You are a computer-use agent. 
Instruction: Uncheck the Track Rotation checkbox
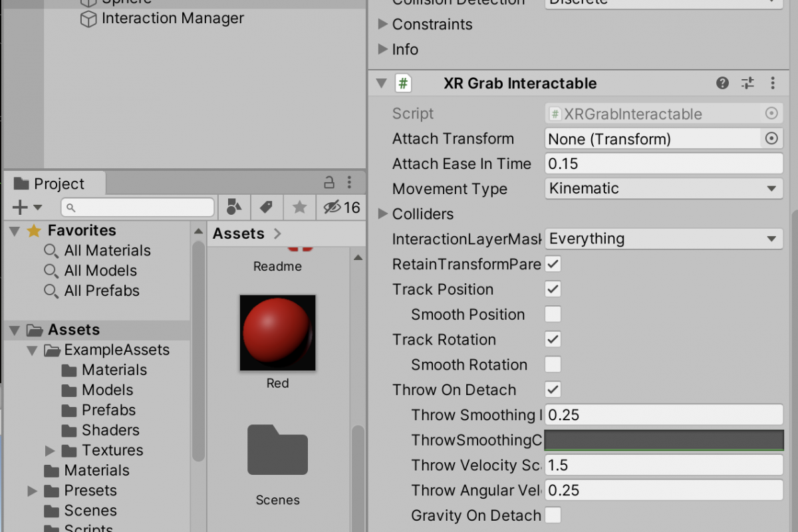pyautogui.click(x=553, y=339)
